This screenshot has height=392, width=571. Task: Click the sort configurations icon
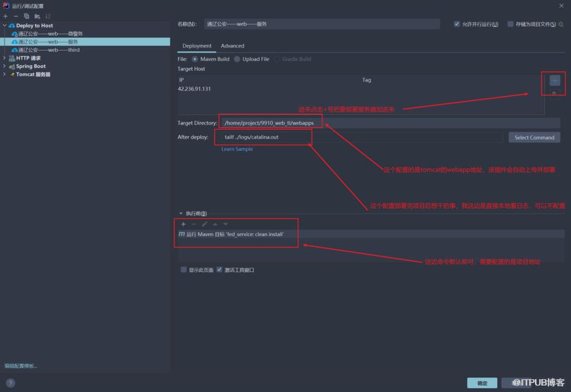(x=48, y=17)
